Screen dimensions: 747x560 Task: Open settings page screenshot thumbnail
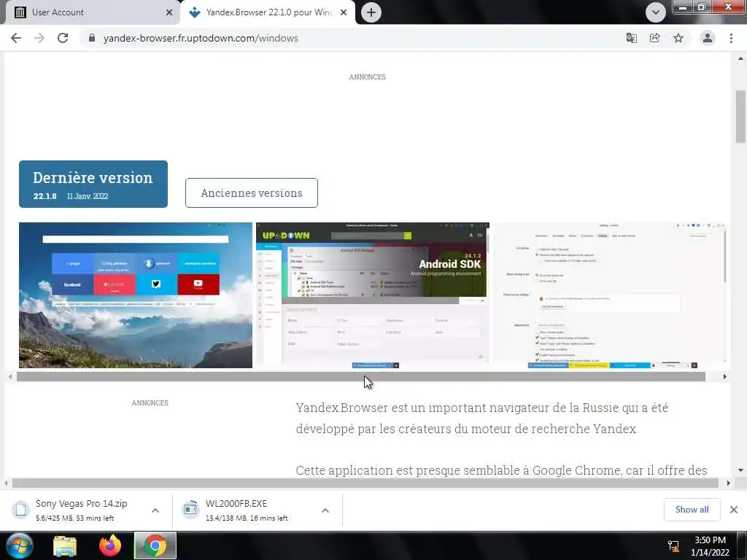click(x=610, y=295)
